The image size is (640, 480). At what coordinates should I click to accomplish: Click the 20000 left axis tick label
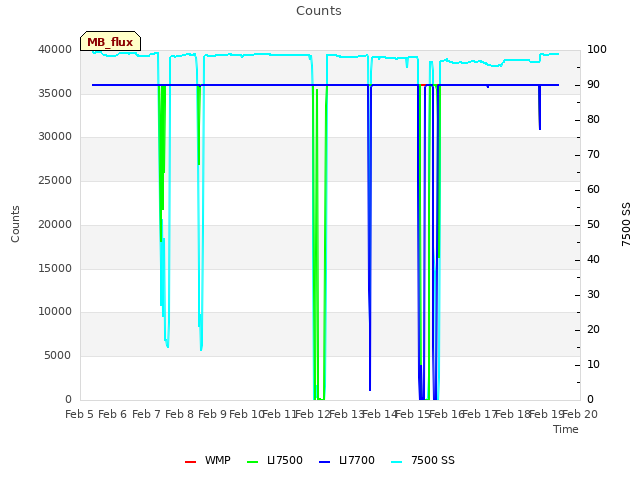click(x=55, y=224)
